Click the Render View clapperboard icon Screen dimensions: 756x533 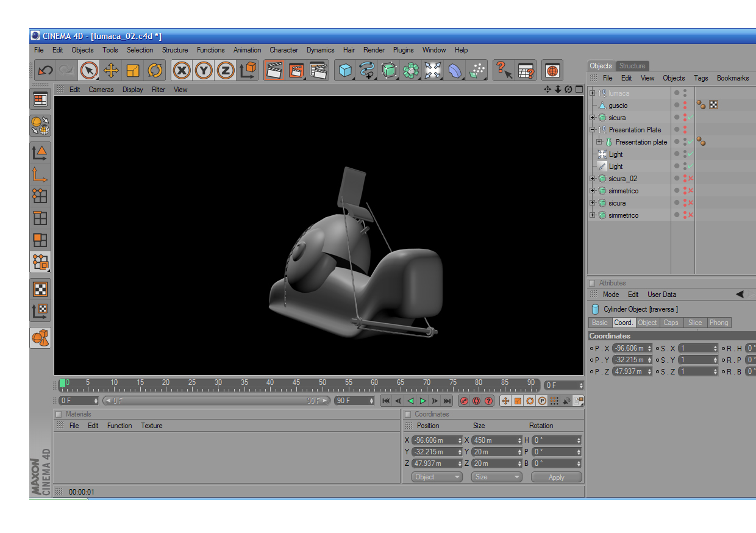274,71
